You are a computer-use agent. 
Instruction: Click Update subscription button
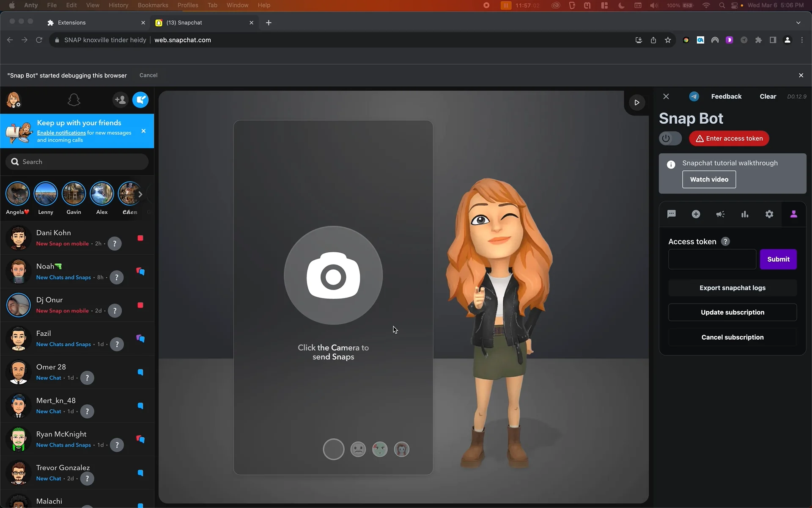click(732, 312)
